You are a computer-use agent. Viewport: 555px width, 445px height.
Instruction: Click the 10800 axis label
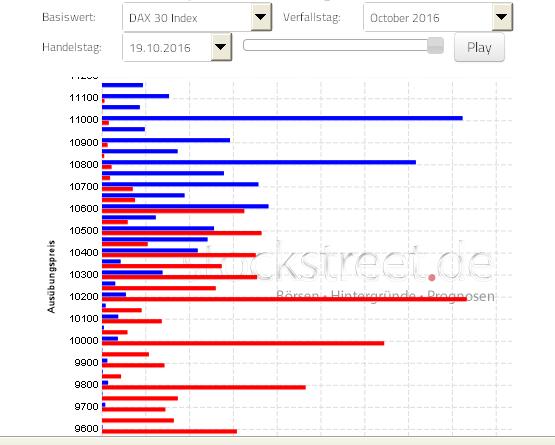[x=84, y=165]
